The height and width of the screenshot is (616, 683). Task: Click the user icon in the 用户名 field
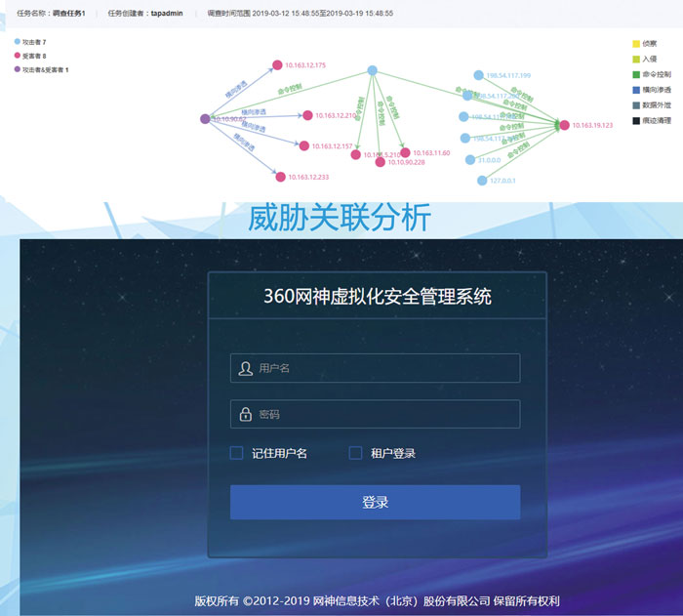(x=245, y=368)
